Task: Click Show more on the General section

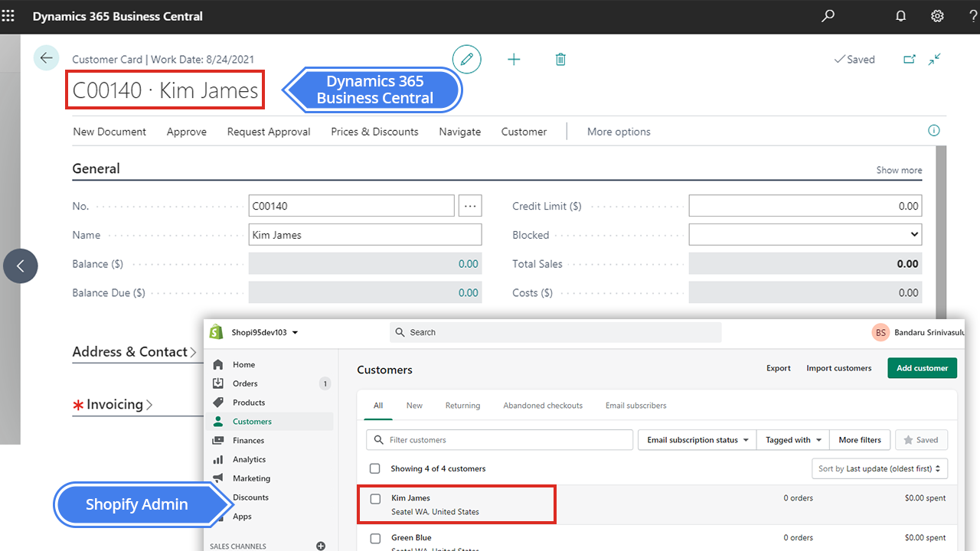Action: pos(898,170)
